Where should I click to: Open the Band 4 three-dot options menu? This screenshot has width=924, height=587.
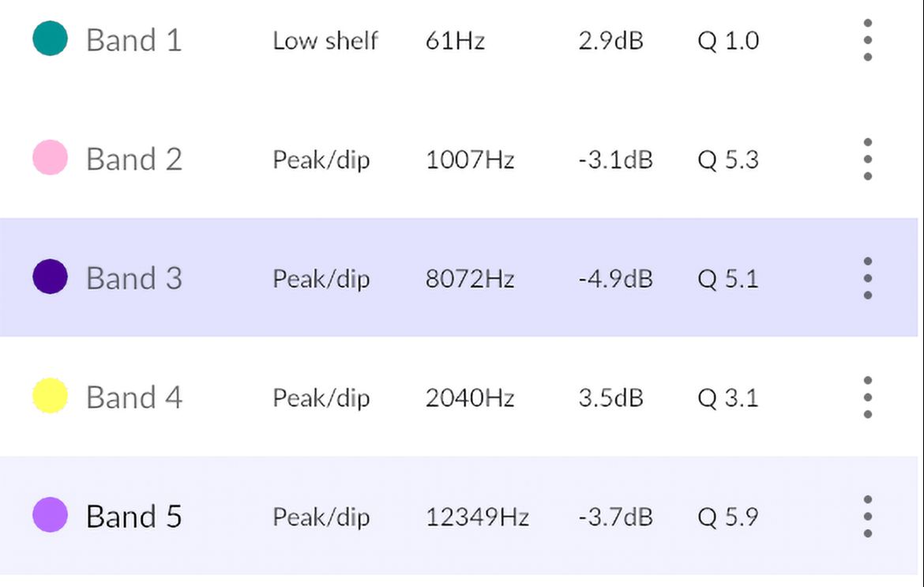click(867, 397)
